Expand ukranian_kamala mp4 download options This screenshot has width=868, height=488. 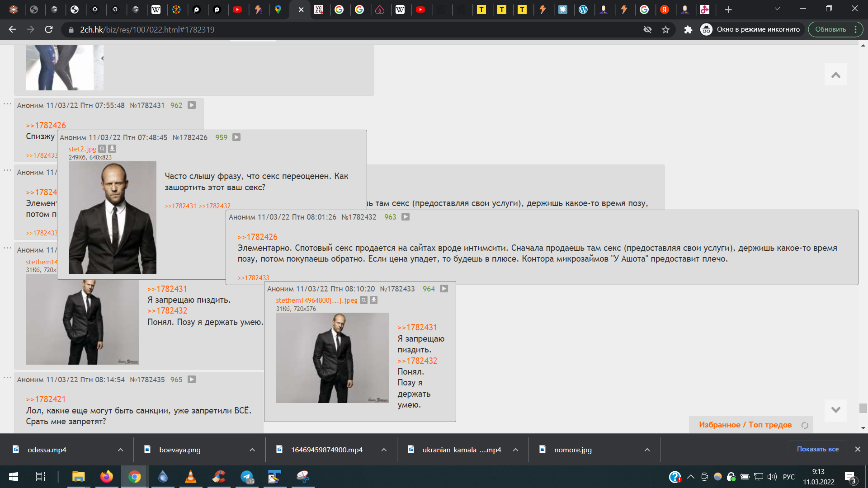coord(515,450)
